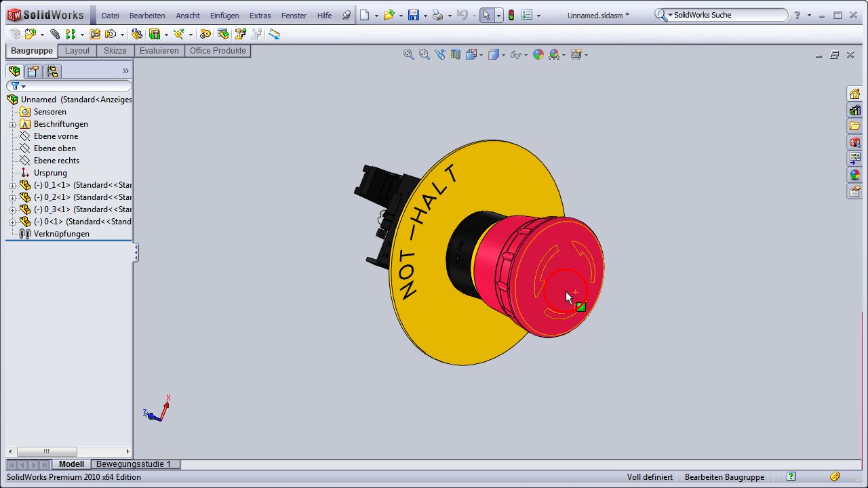
Task: Click the Print icon
Action: (437, 15)
